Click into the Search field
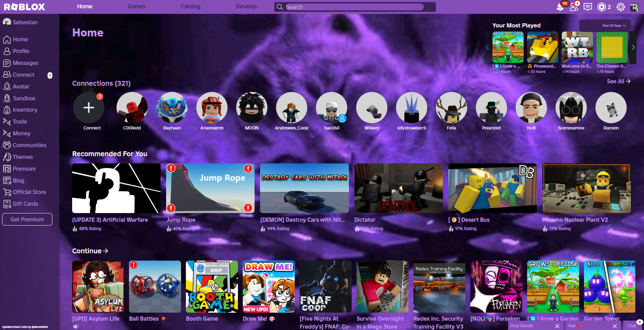The image size is (644, 330). tap(355, 7)
